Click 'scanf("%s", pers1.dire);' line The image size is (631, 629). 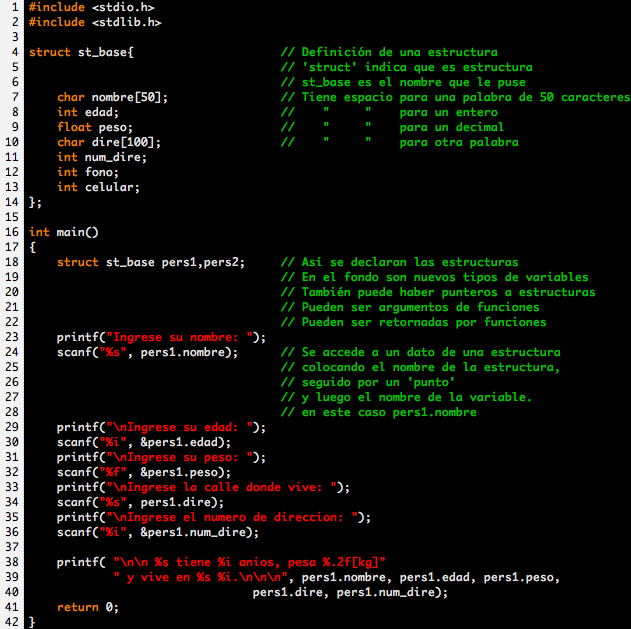pyautogui.click(x=140, y=502)
